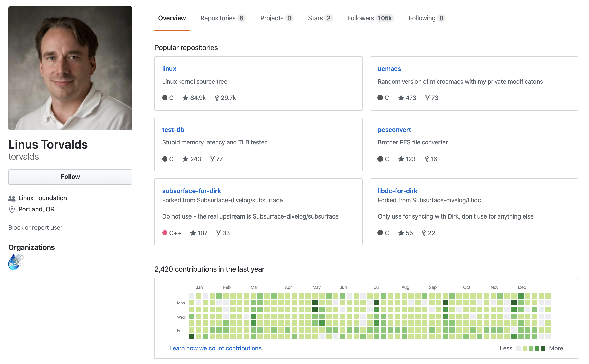Click the star icon on uemacs repository
Image resolution: width=589 pixels, height=364 pixels.
401,98
